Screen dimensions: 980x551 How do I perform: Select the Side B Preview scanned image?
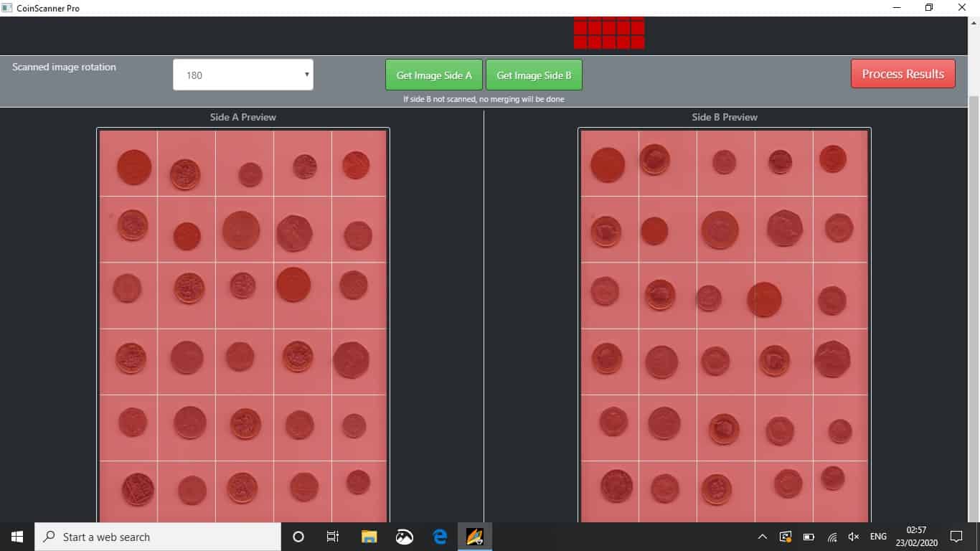point(724,325)
